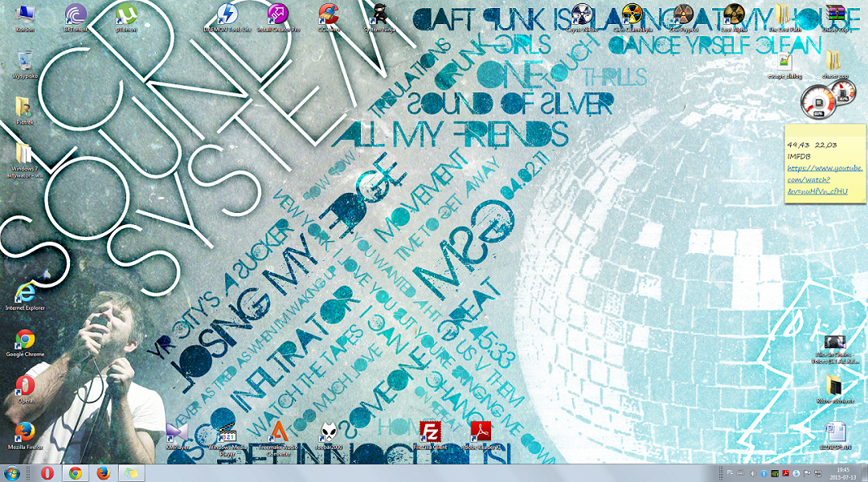Screen dimensions: 868x482
Task: Select the Install Creator Pro shortcut
Action: (278, 17)
